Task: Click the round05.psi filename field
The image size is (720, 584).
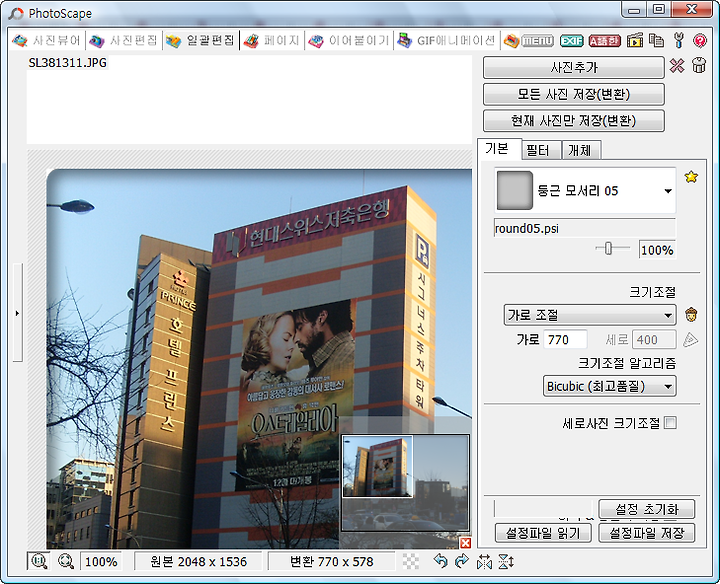Action: (585, 228)
